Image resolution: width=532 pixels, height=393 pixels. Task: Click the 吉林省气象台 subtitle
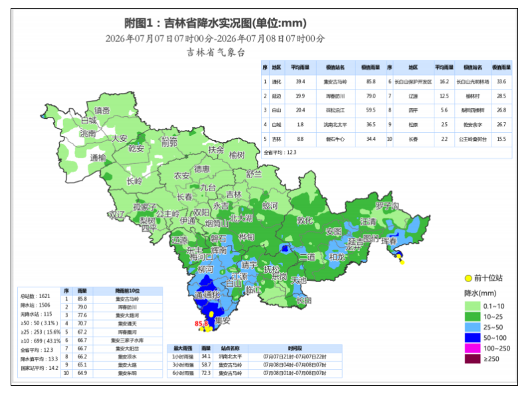coord(215,52)
